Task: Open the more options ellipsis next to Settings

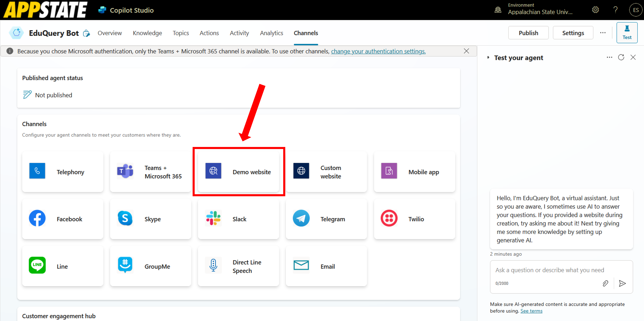Action: click(603, 33)
